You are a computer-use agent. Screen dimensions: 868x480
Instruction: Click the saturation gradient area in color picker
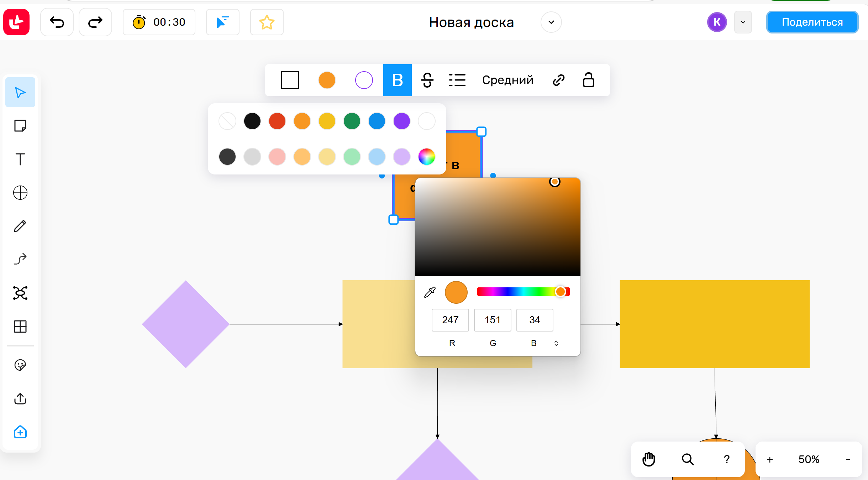pos(498,227)
